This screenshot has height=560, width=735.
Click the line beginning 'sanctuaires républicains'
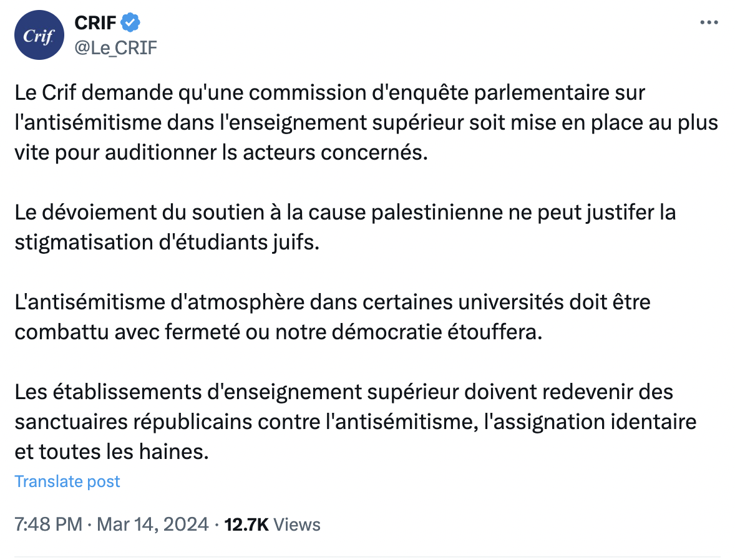click(355, 422)
